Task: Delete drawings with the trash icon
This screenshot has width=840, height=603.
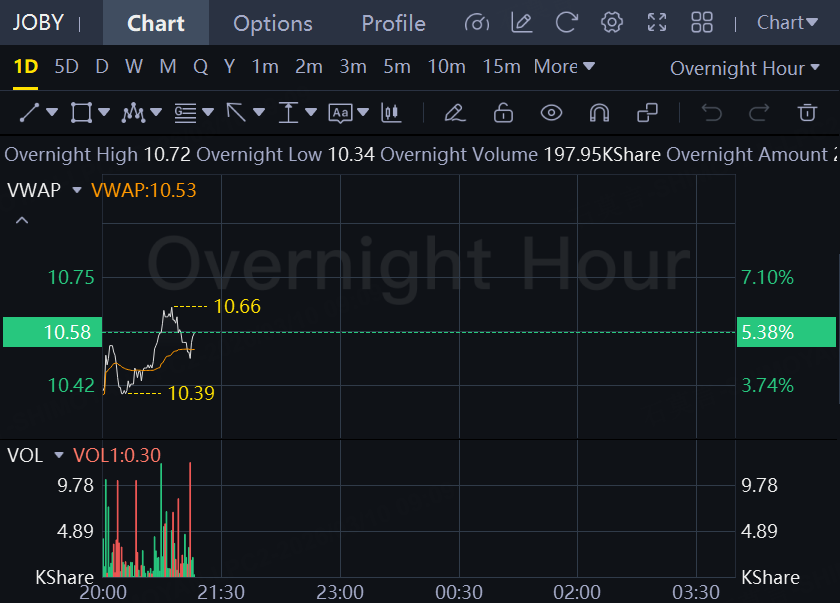Action: coord(807,112)
